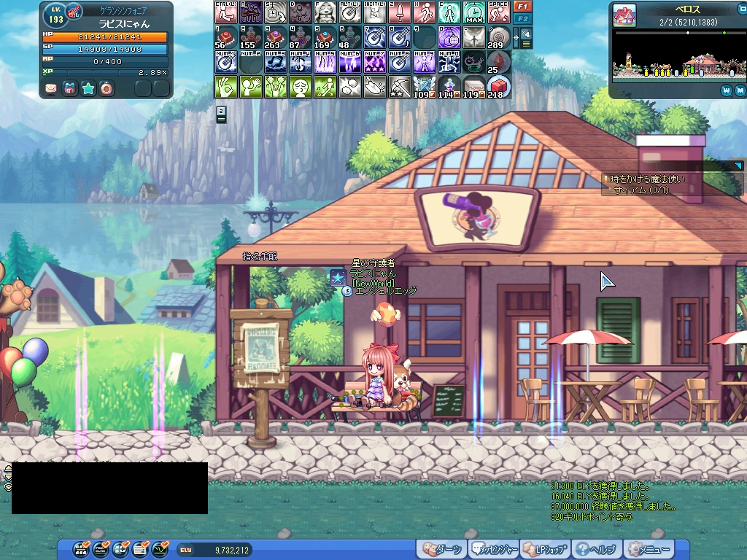Click サイアム (0/1) quest objective
Screen dimensions: 747x560
pyautogui.click(x=641, y=190)
